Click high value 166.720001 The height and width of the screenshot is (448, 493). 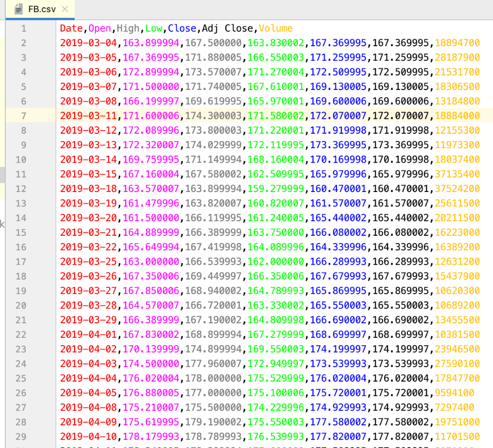click(x=213, y=306)
